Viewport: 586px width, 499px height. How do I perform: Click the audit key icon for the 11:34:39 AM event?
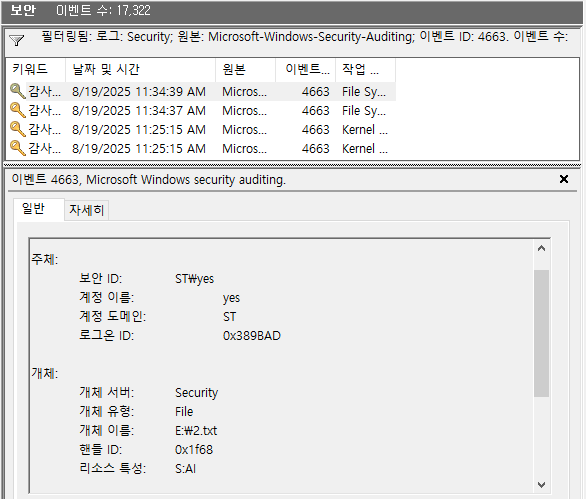(17, 91)
